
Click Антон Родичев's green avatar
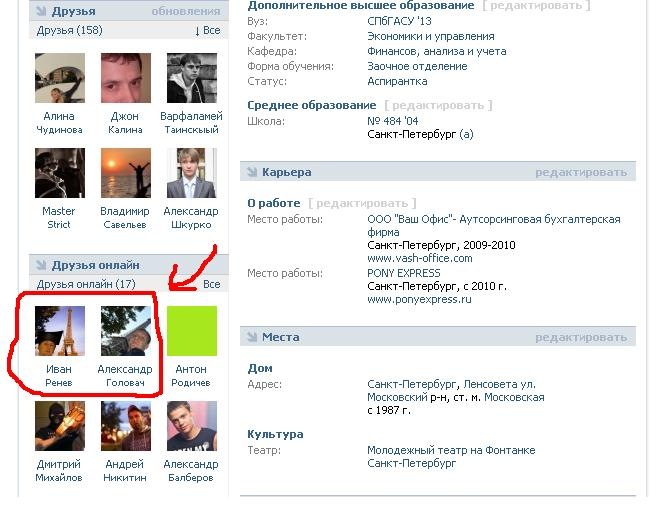click(192, 331)
